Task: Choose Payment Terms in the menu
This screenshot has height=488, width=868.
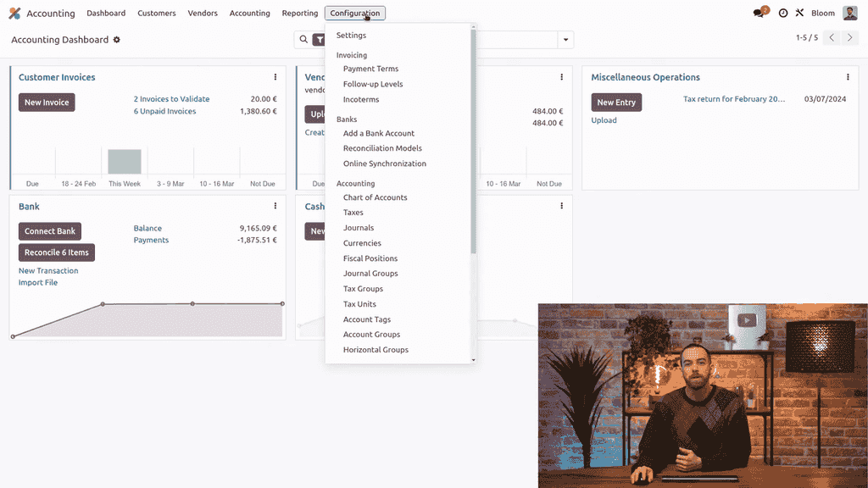Action: (x=370, y=69)
